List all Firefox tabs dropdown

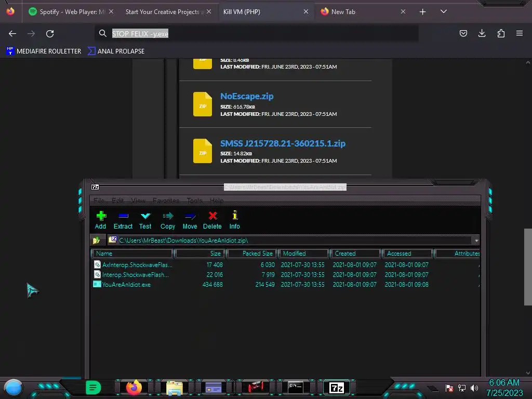click(x=444, y=11)
